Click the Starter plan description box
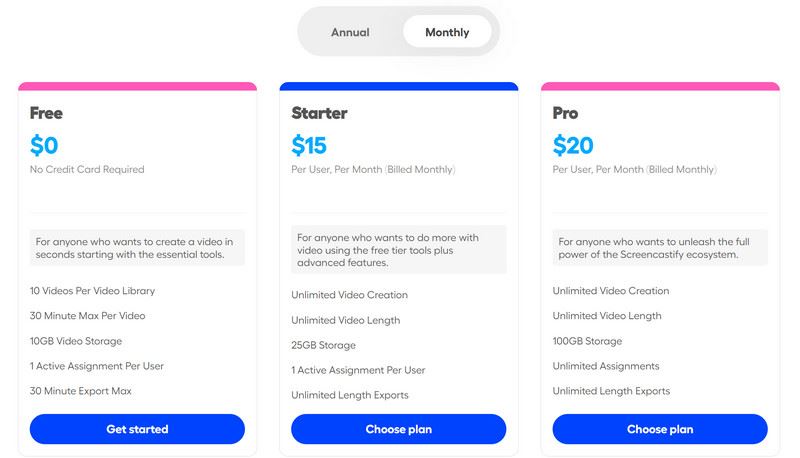 pyautogui.click(x=399, y=250)
